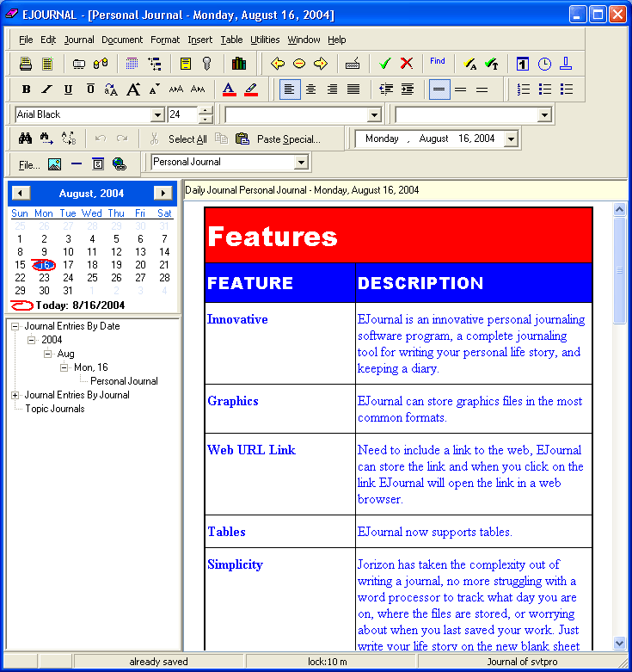This screenshot has height=672, width=632.
Task: Open the Personal Journal dropdown
Action: tap(301, 163)
